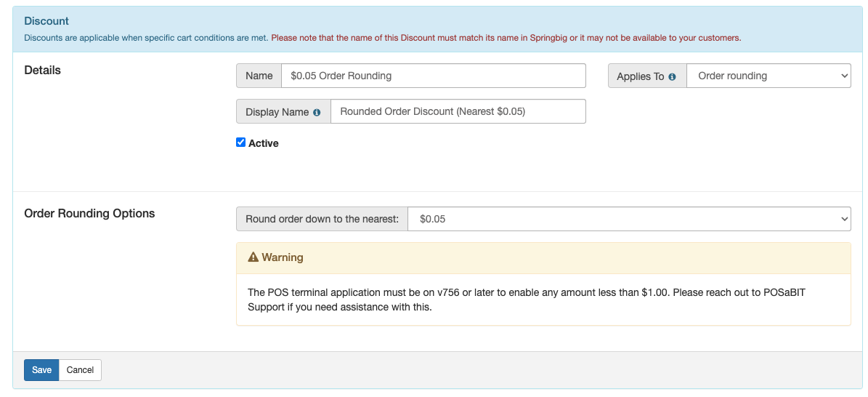Click the warning triangle icon
The width and height of the screenshot is (868, 397).
click(253, 257)
